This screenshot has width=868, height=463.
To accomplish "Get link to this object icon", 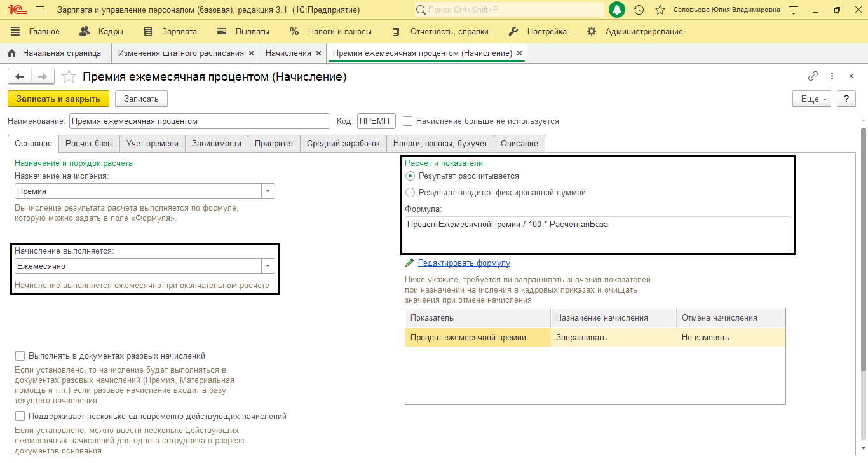I will click(x=813, y=76).
